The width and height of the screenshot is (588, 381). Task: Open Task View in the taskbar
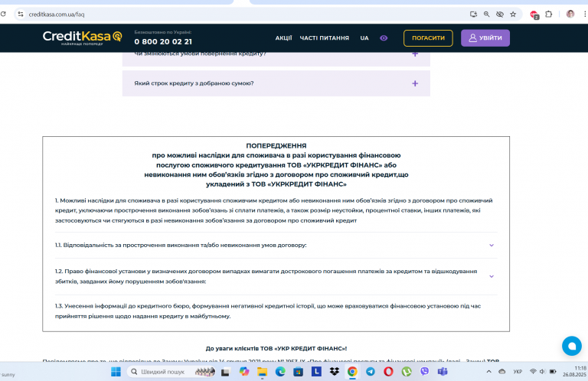point(225,372)
